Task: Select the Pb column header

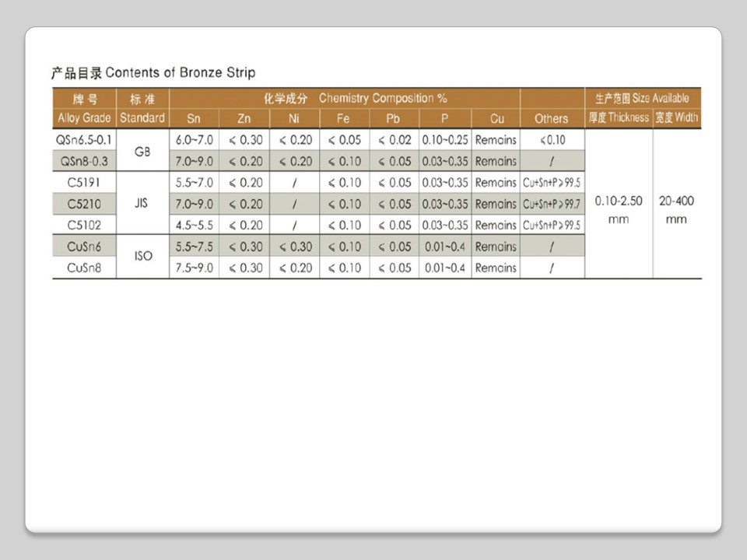Action: tap(393, 119)
